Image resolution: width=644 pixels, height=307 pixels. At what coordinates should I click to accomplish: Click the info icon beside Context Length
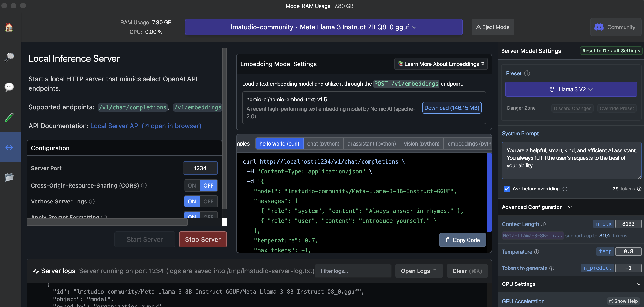click(543, 224)
